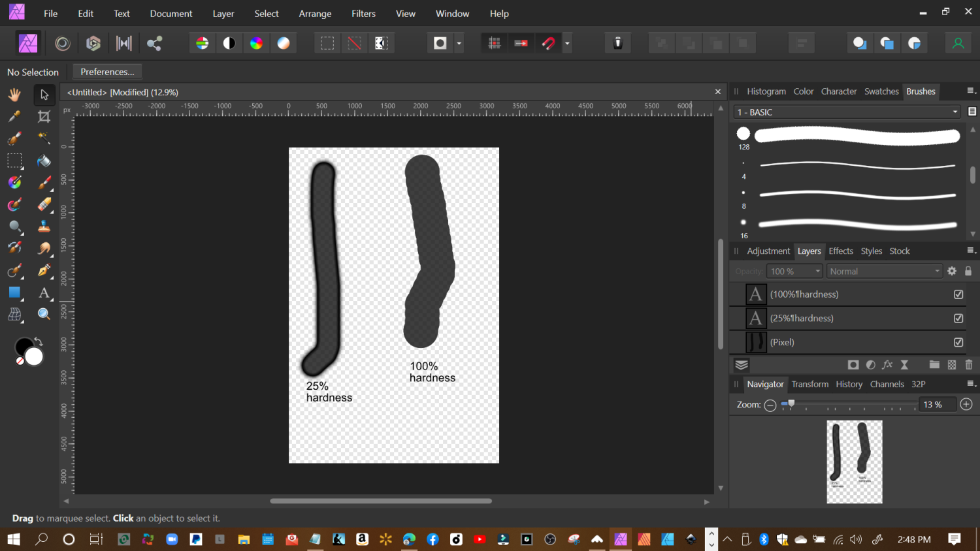Open the layer Opacity 100 % dropdown

794,271
